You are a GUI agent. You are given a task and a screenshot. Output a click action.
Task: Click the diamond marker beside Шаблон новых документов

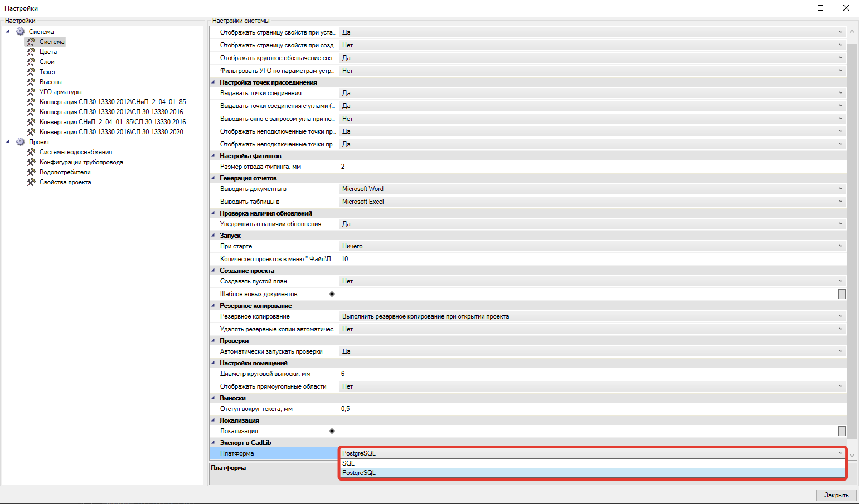coord(332,294)
